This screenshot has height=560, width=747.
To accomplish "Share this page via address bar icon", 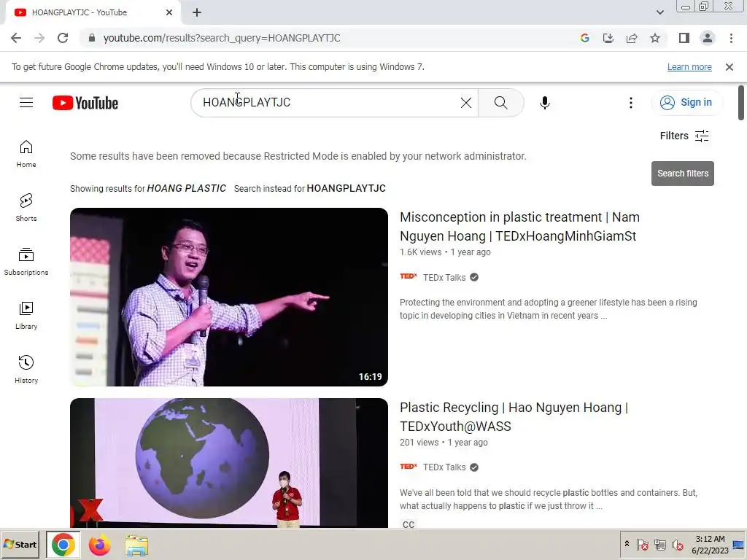I will tap(632, 38).
